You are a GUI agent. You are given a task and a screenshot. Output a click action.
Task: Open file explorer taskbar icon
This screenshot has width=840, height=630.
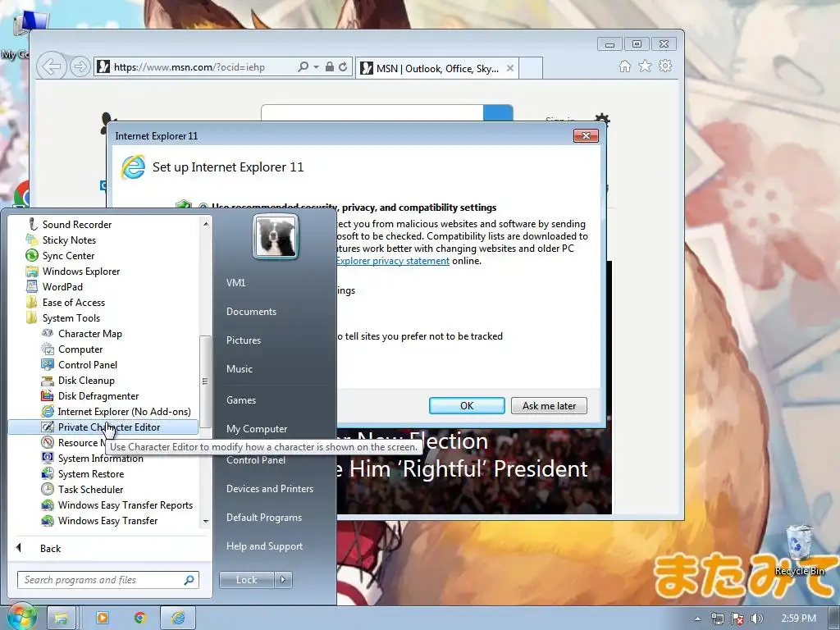pos(61,619)
